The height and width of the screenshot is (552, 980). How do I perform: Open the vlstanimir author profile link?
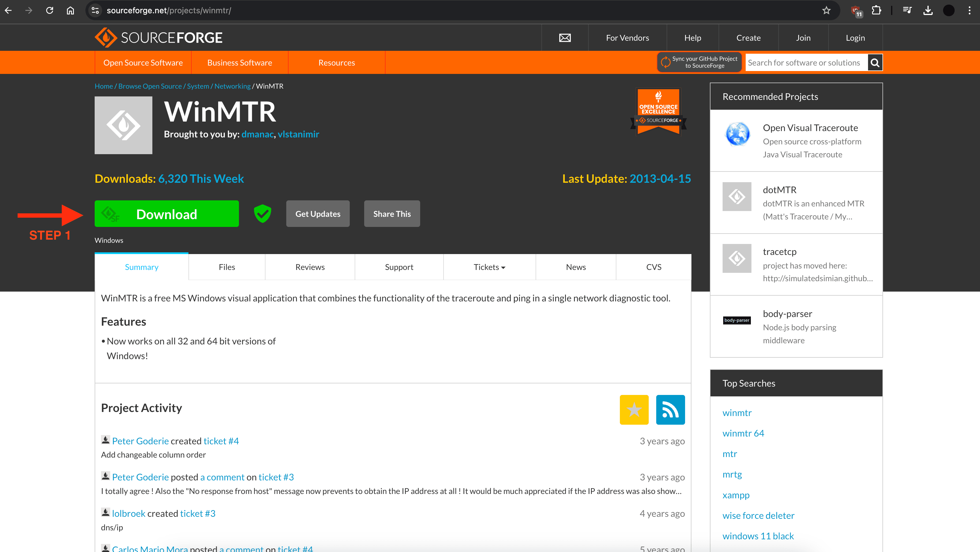pos(298,134)
